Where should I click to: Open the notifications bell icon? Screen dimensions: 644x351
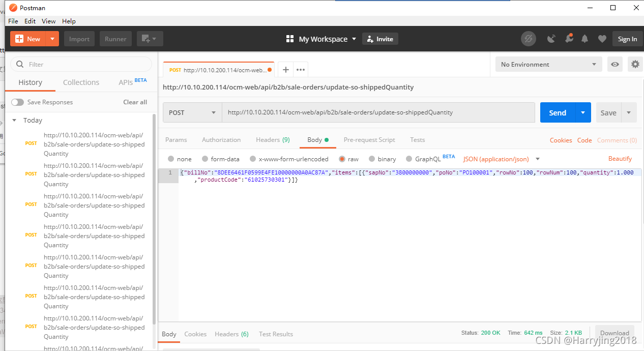tap(585, 39)
